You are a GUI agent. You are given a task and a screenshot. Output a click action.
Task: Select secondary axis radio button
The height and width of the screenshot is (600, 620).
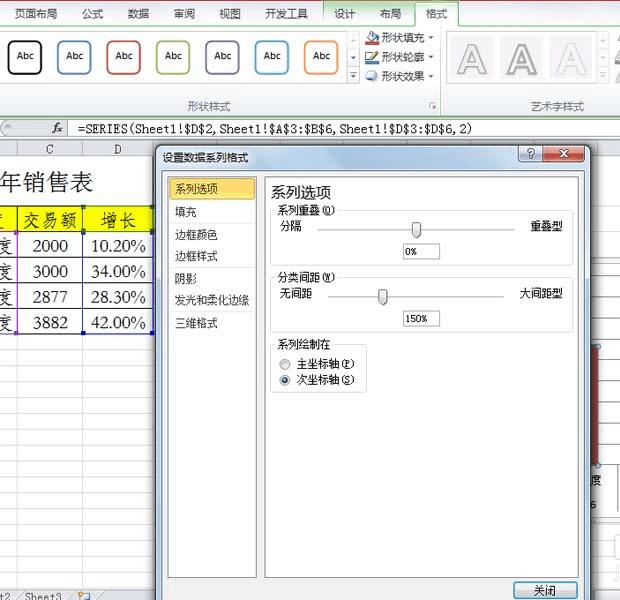[x=285, y=380]
